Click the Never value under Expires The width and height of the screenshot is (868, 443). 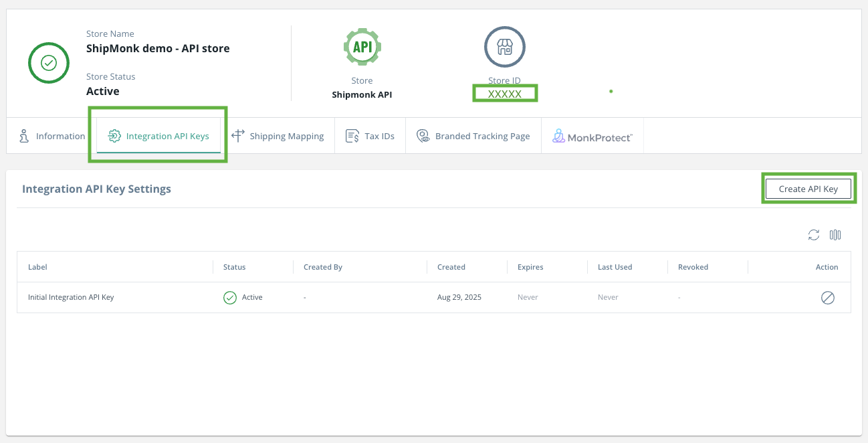click(x=528, y=297)
